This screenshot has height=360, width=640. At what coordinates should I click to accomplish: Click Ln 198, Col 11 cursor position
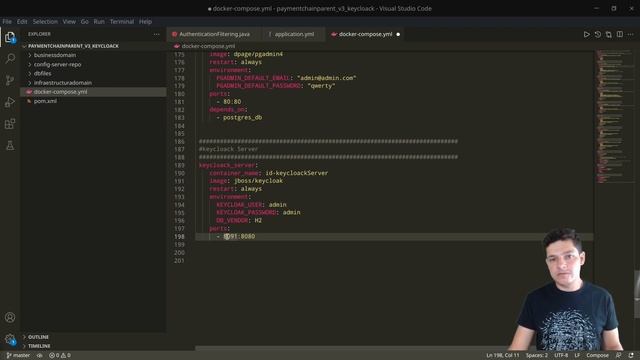(x=503, y=356)
